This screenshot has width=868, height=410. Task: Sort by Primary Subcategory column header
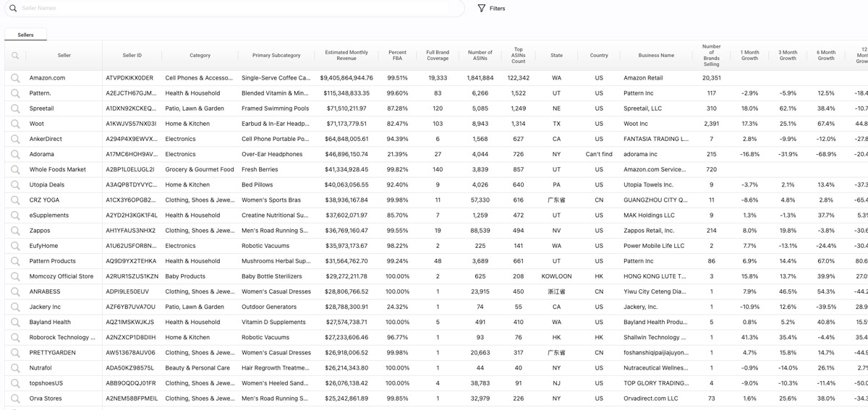tap(276, 56)
